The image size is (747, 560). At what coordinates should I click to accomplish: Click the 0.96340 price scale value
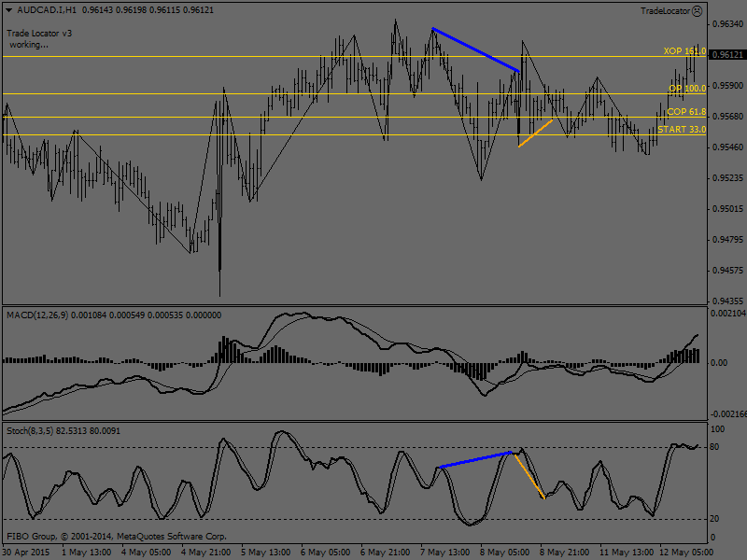click(x=726, y=23)
